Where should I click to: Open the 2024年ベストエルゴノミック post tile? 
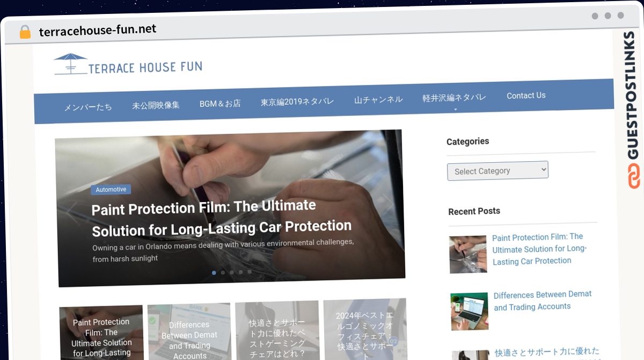[x=365, y=329]
